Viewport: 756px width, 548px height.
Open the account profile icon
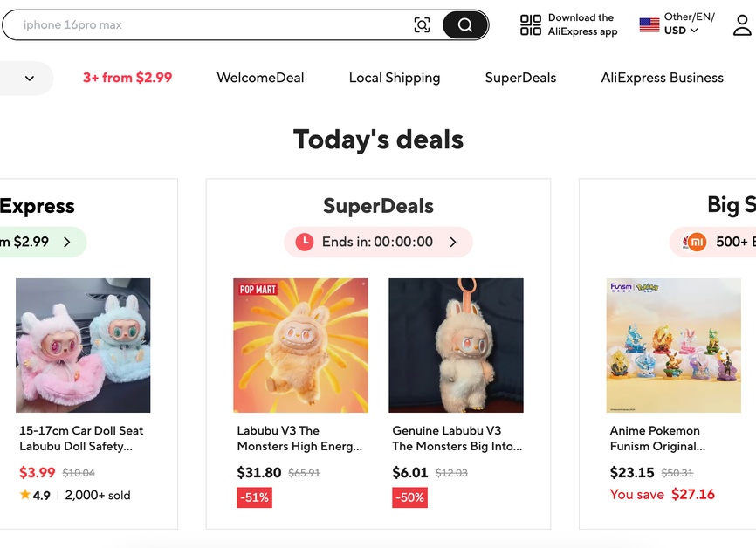[x=743, y=25]
